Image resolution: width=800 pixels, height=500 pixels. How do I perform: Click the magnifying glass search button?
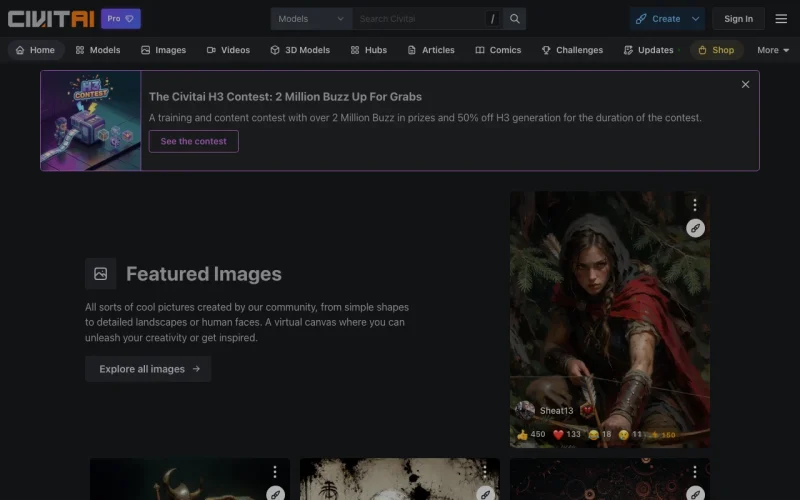point(515,19)
